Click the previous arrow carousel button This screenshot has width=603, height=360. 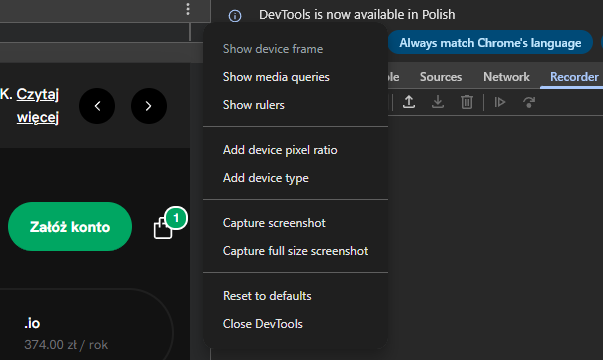point(97,106)
